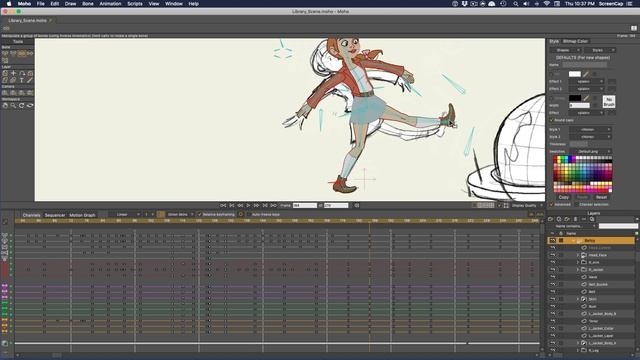Select the Bust layer
Image resolution: width=640 pixels, height=360 pixels.
point(591,307)
